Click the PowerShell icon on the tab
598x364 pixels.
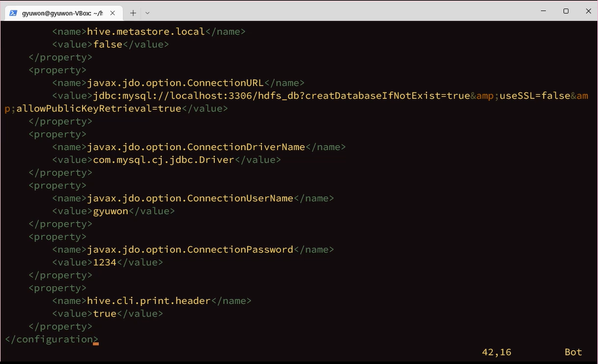click(x=14, y=13)
